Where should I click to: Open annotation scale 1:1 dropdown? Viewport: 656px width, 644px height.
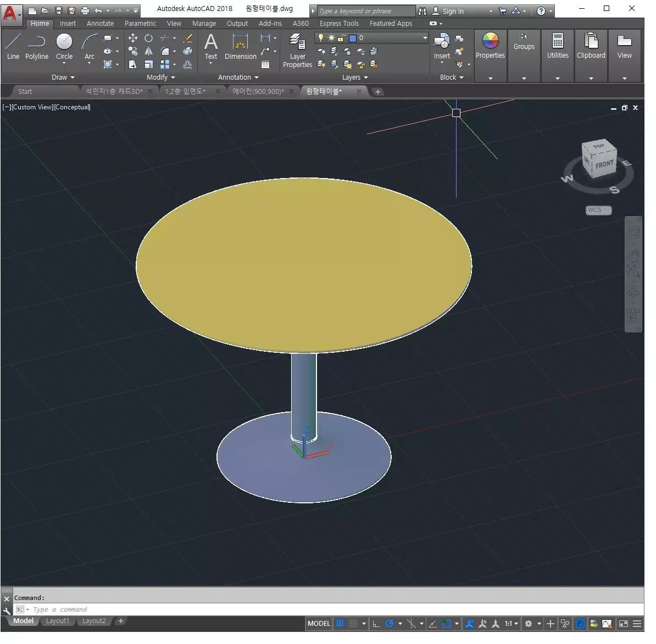512,624
